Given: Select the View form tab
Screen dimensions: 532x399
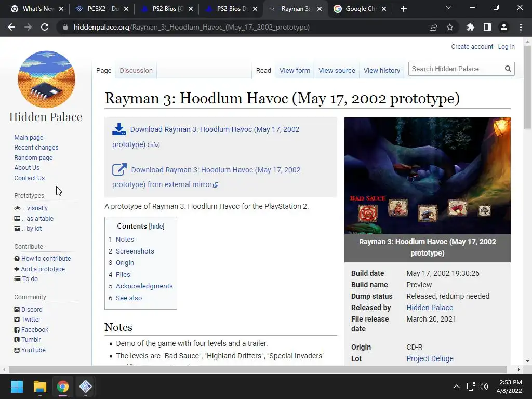Looking at the screenshot, I should (x=295, y=71).
